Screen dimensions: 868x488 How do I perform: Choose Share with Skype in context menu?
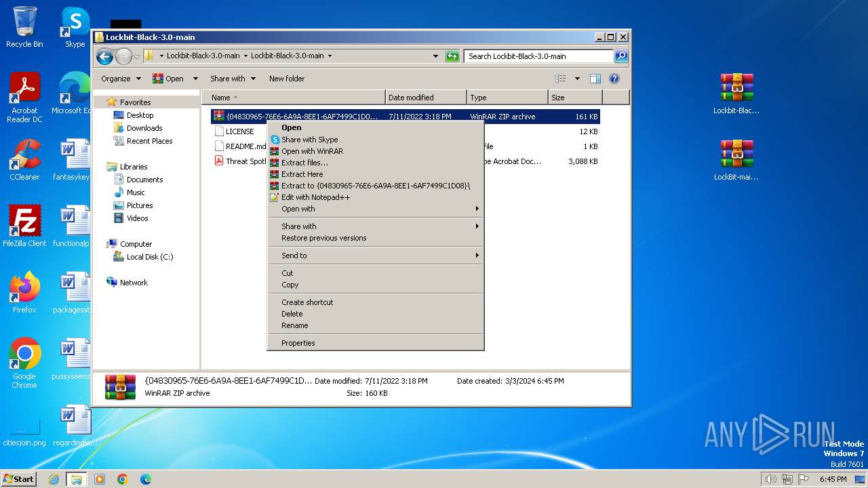[x=376, y=140]
